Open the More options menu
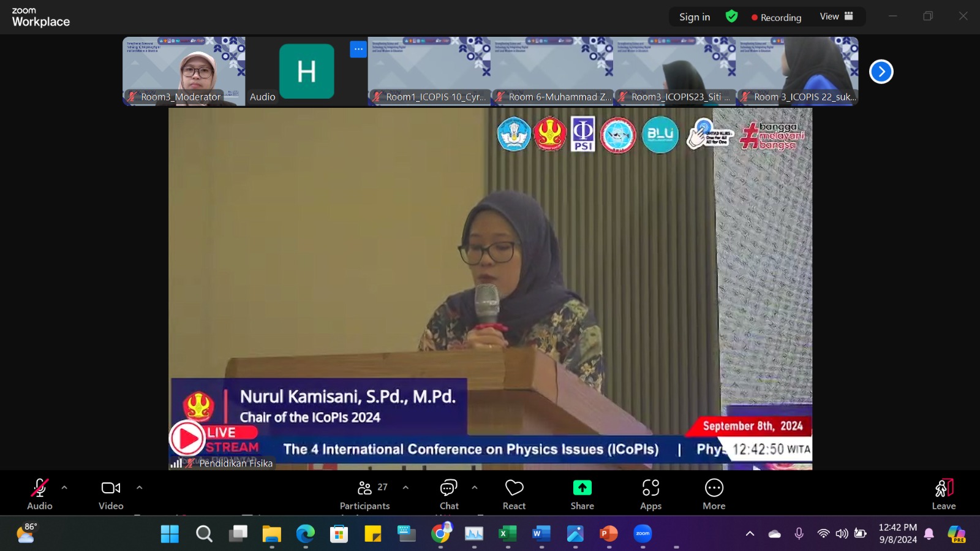980x551 pixels. (714, 494)
